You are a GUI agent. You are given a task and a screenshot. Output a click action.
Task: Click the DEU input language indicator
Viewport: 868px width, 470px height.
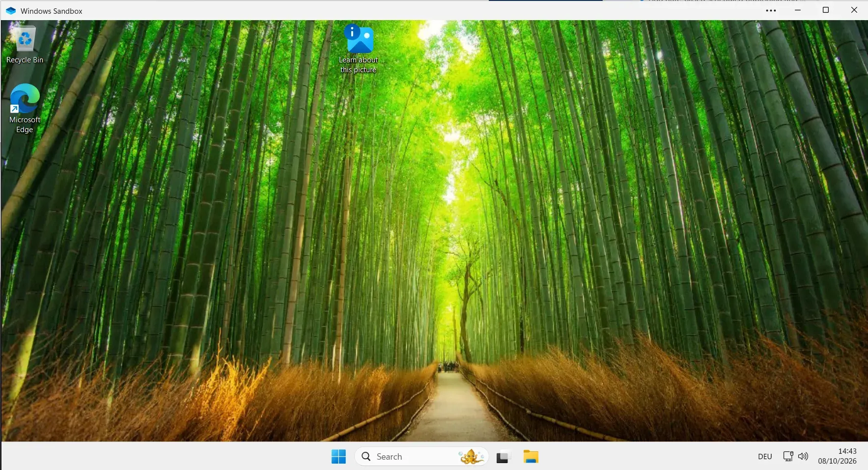765,457
